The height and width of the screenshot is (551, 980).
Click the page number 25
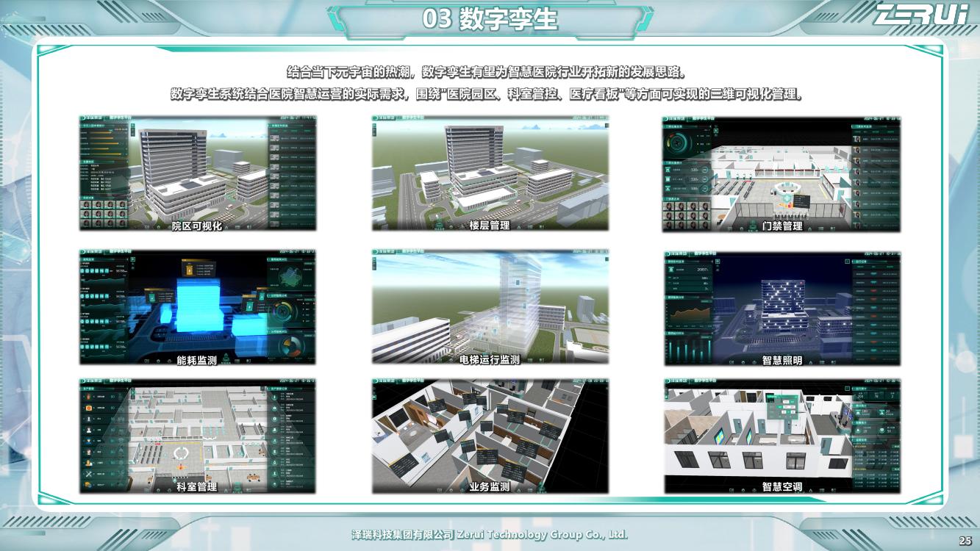click(965, 541)
